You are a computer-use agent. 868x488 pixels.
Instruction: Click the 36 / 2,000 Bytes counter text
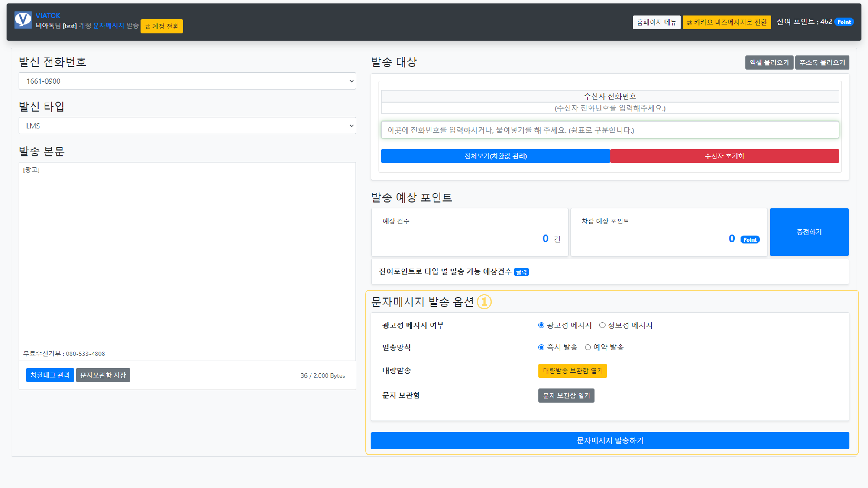click(323, 375)
